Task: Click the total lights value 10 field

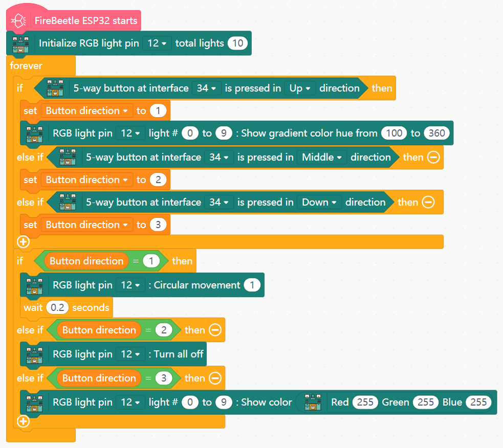Action: (x=237, y=43)
